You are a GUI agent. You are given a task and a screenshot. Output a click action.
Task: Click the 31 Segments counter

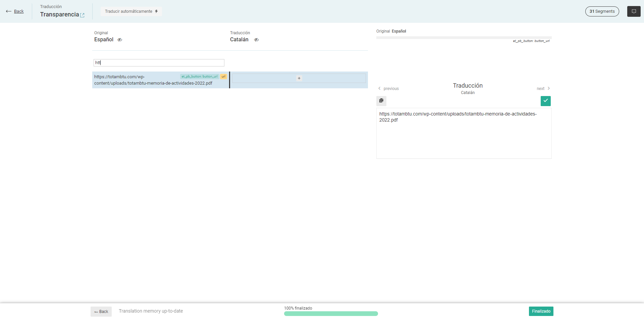pyautogui.click(x=602, y=11)
